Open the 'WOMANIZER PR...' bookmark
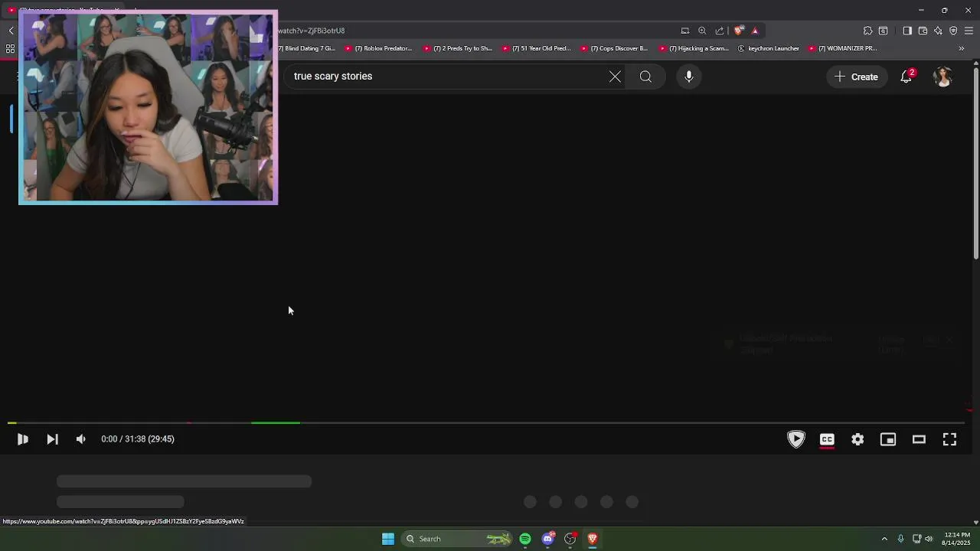 (843, 48)
